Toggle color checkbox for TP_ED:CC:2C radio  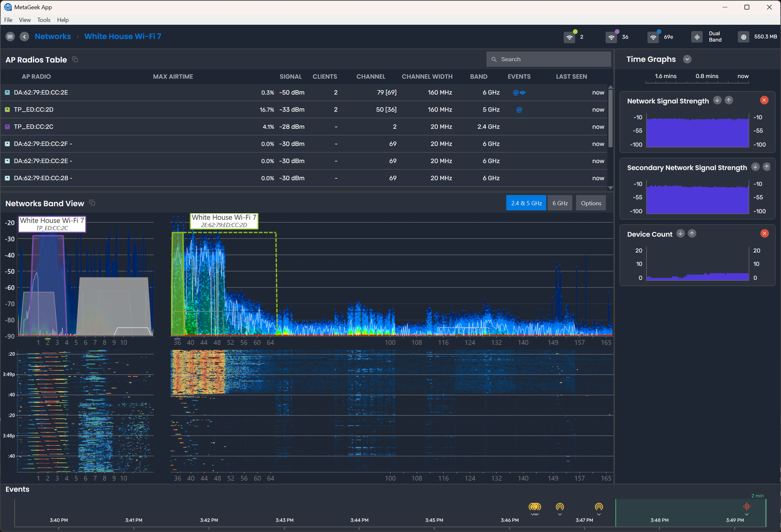[x=7, y=127]
